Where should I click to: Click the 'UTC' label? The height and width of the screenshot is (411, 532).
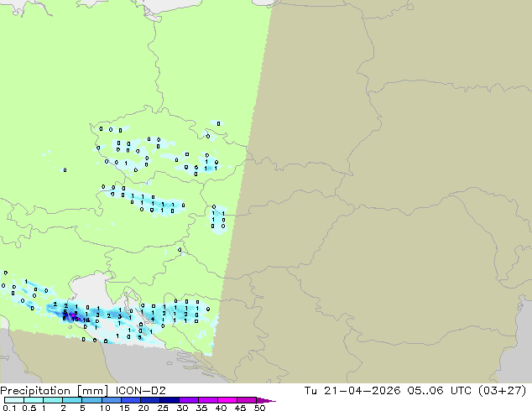click(x=461, y=391)
